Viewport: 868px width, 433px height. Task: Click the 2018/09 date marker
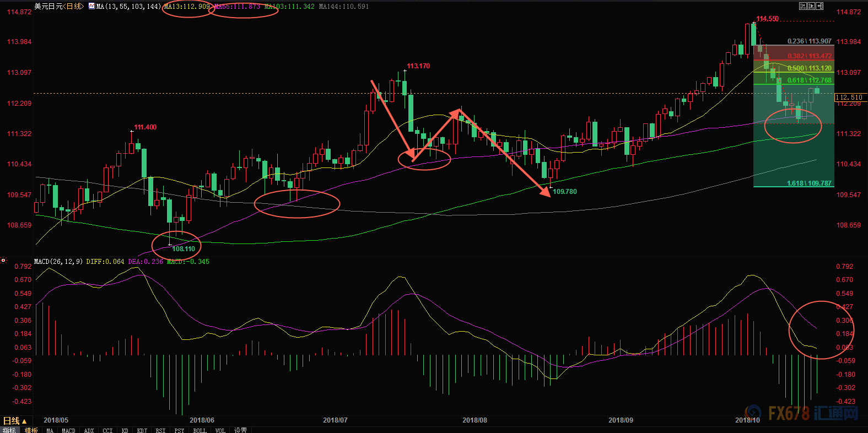coord(621,420)
